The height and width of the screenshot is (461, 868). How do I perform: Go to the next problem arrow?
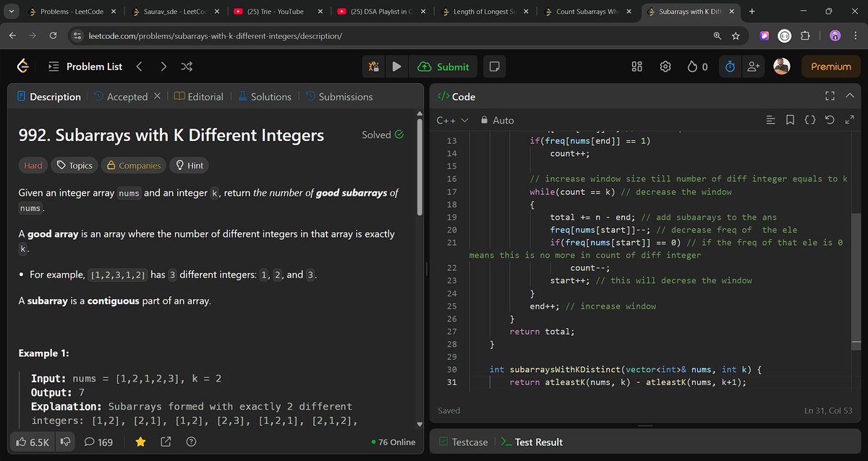point(163,66)
